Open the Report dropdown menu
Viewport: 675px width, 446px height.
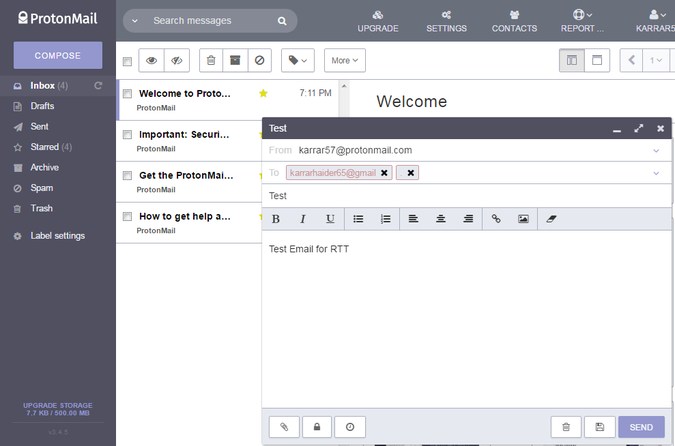tap(582, 22)
